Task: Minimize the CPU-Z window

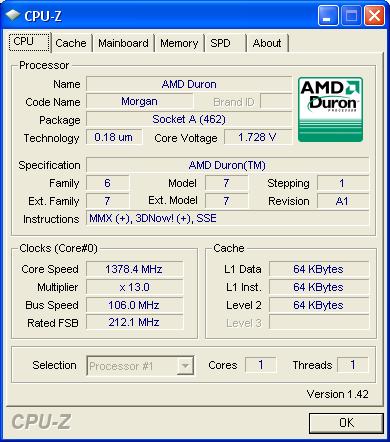Action: click(328, 15)
